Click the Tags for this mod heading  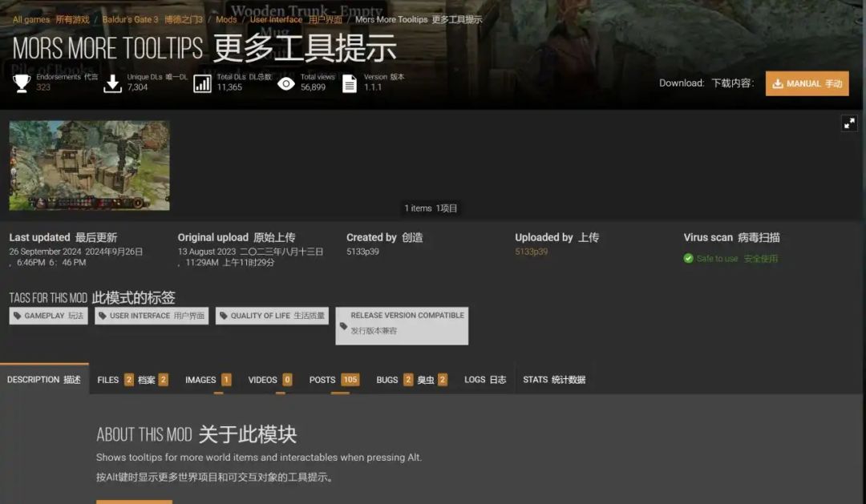[92, 298]
